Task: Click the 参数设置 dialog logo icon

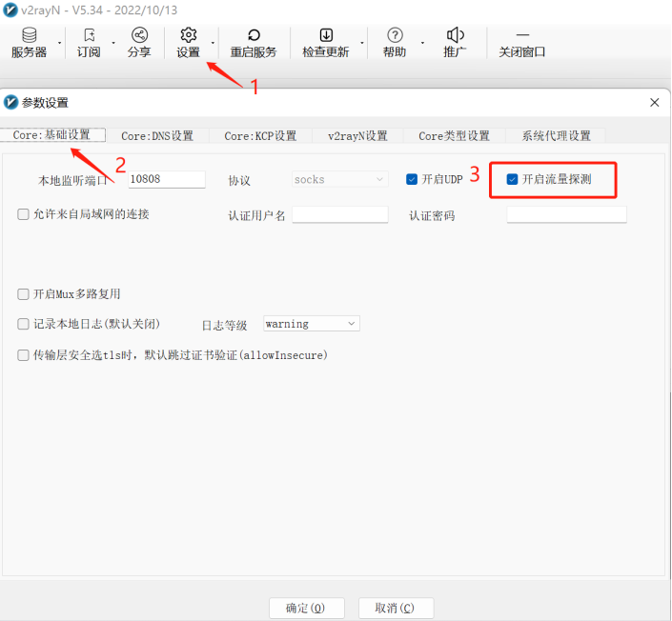Action: [x=10, y=103]
